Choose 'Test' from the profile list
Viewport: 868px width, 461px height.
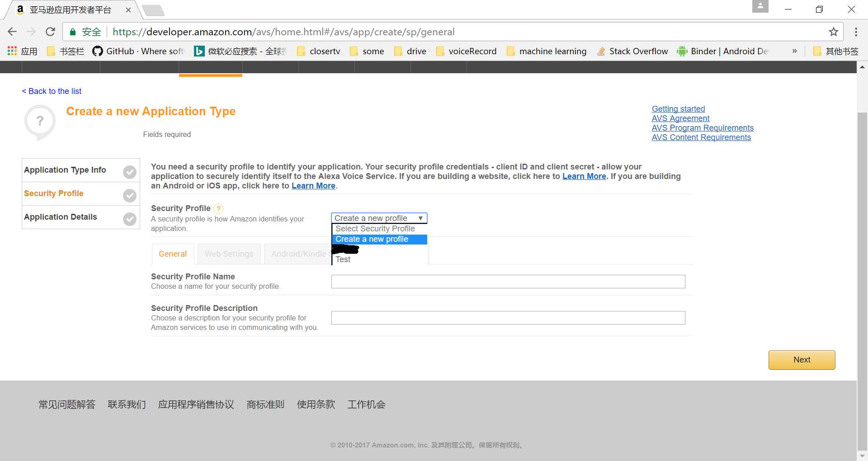(x=343, y=259)
